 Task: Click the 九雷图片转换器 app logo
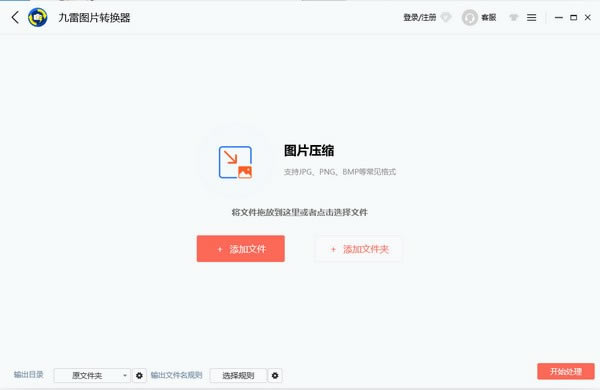[38, 17]
